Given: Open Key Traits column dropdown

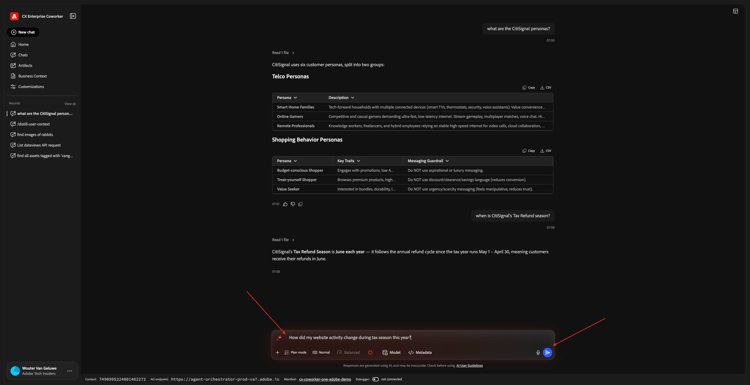Looking at the screenshot, I should click(x=358, y=161).
